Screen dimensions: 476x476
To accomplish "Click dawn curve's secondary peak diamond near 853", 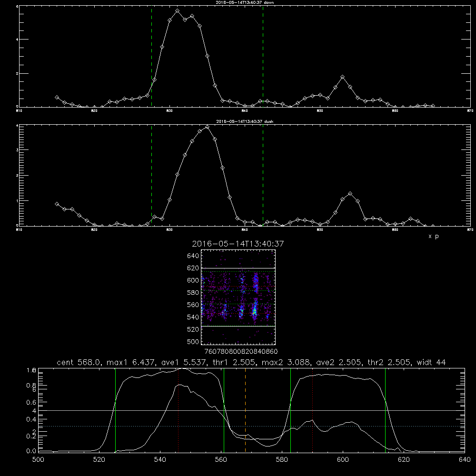I will coord(343,77).
